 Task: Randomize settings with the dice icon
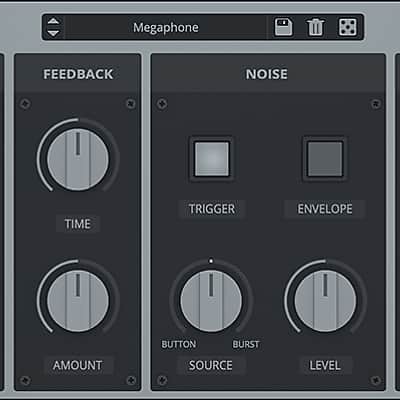click(x=347, y=27)
